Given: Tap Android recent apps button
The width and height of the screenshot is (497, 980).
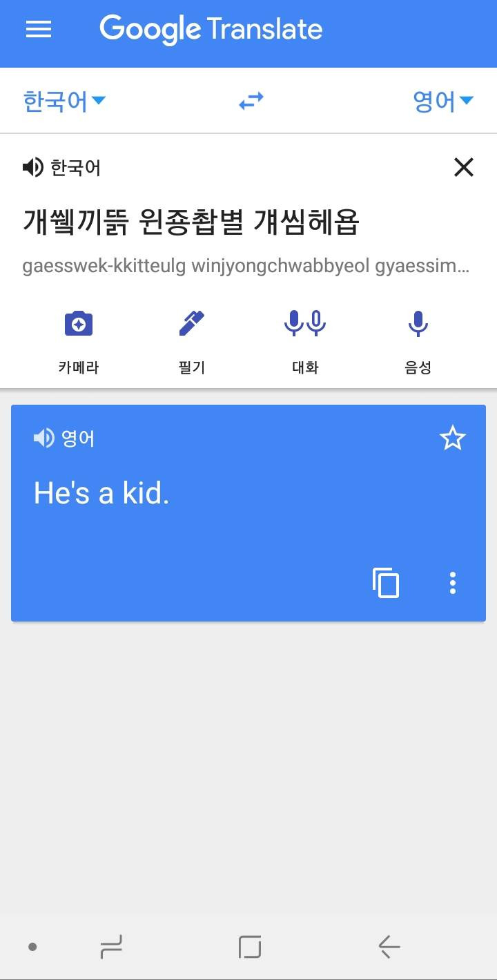Looking at the screenshot, I should [111, 947].
